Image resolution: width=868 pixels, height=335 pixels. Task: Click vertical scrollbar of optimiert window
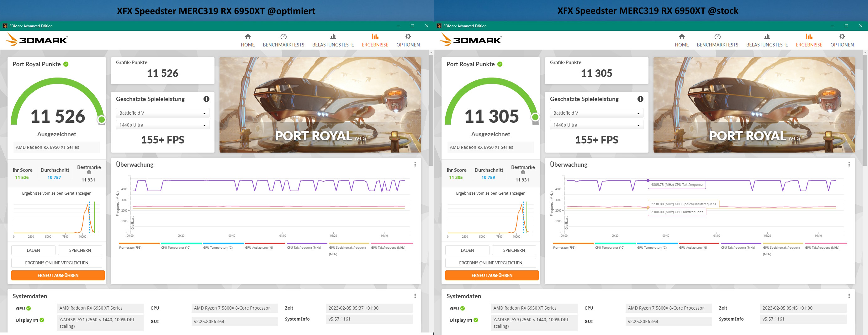(x=431, y=110)
